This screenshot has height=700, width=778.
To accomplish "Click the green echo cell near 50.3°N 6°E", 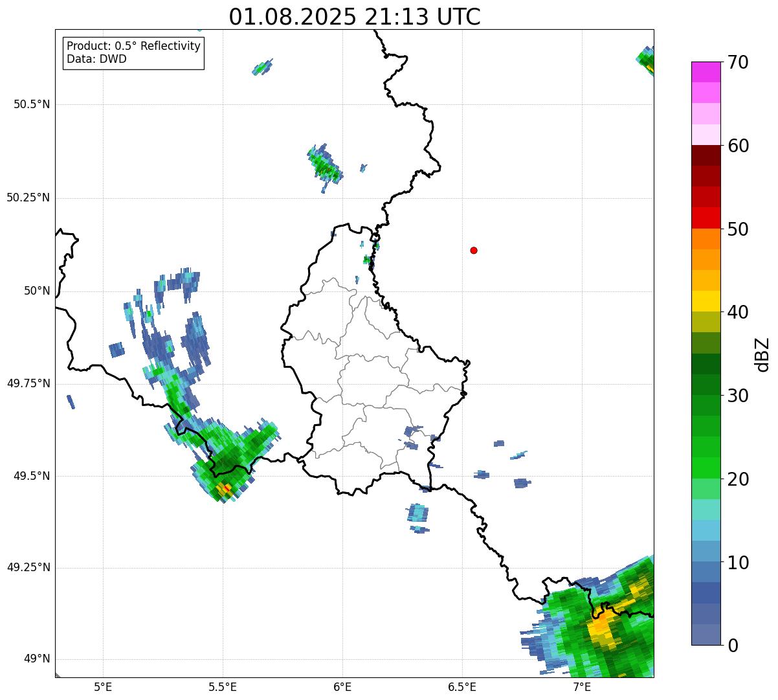I will tap(326, 166).
